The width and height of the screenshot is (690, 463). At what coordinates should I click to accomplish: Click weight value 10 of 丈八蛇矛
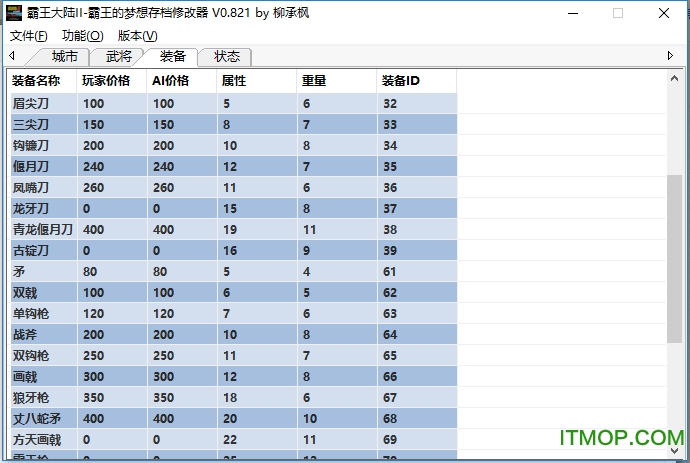tap(310, 419)
